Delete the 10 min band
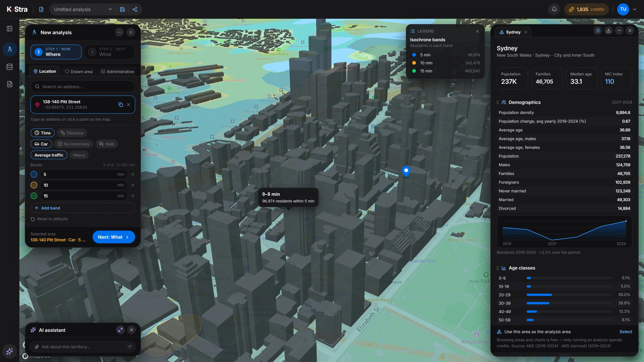 pos(133,185)
